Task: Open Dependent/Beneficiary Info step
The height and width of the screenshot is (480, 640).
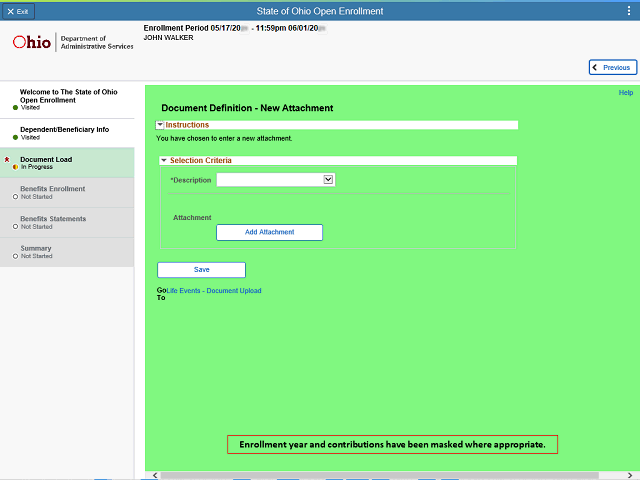Action: click(x=67, y=133)
